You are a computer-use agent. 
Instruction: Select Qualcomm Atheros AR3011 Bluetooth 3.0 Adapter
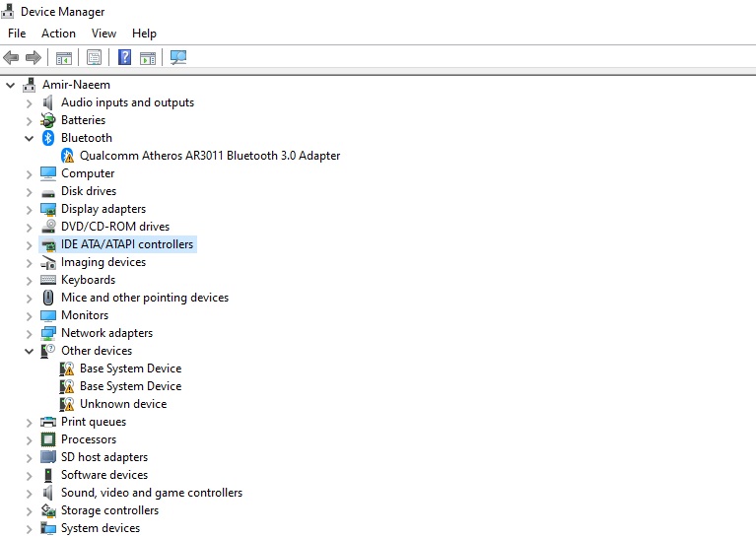coord(210,156)
